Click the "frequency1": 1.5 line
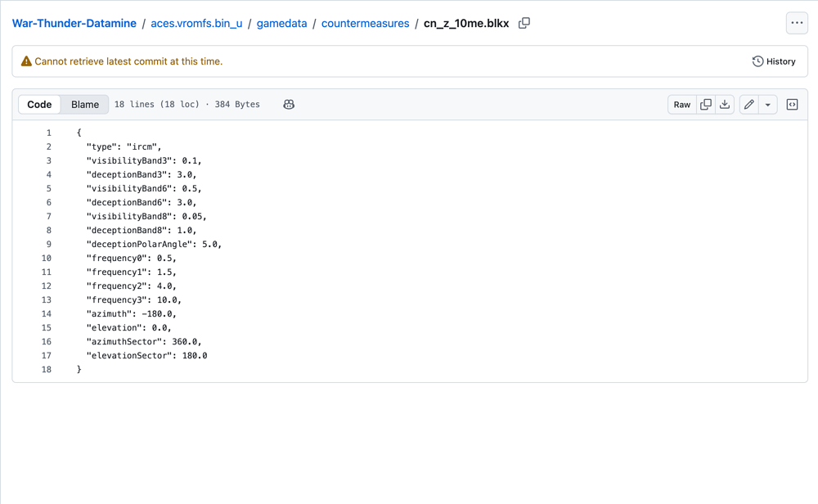This screenshot has height=504, width=818. 132,272
